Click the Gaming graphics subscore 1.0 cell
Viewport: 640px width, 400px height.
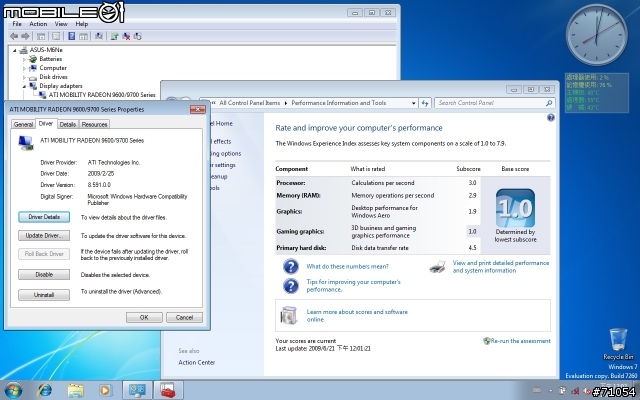472,231
